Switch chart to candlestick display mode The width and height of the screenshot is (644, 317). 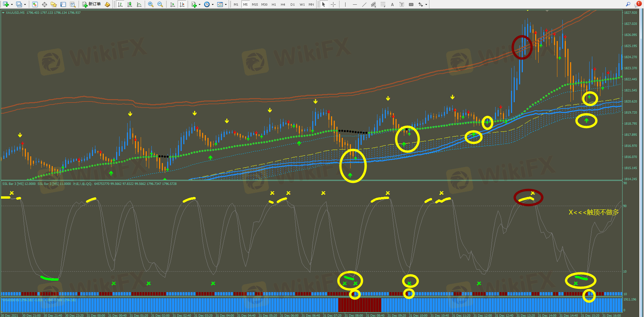[130, 4]
